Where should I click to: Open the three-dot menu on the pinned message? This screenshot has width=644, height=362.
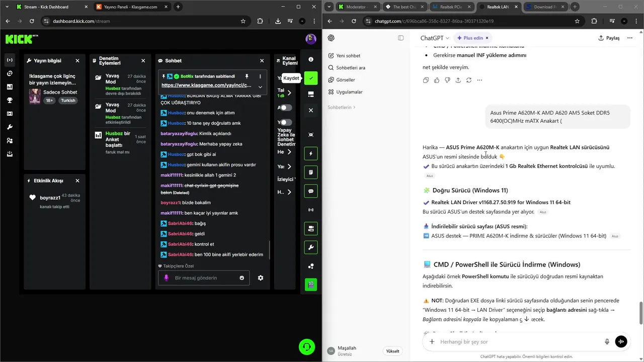pyautogui.click(x=260, y=76)
